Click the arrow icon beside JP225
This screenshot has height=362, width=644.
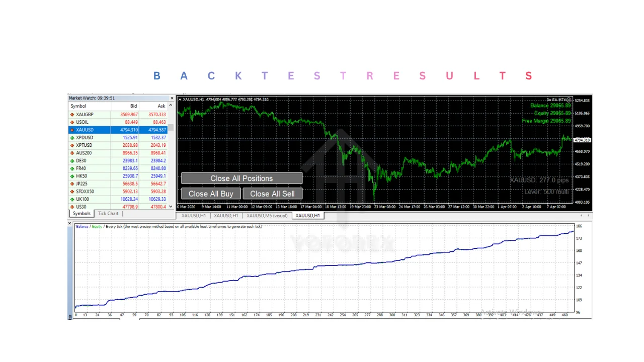pos(72,184)
